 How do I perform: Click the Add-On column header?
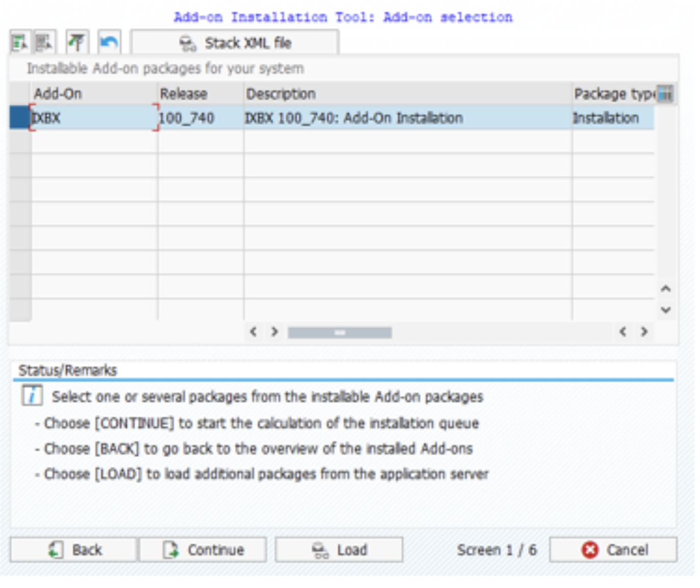coord(94,94)
